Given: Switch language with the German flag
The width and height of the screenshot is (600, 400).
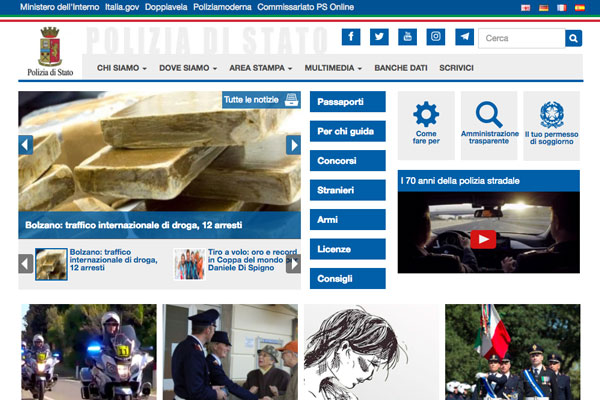Looking at the screenshot, I should pos(543,8).
